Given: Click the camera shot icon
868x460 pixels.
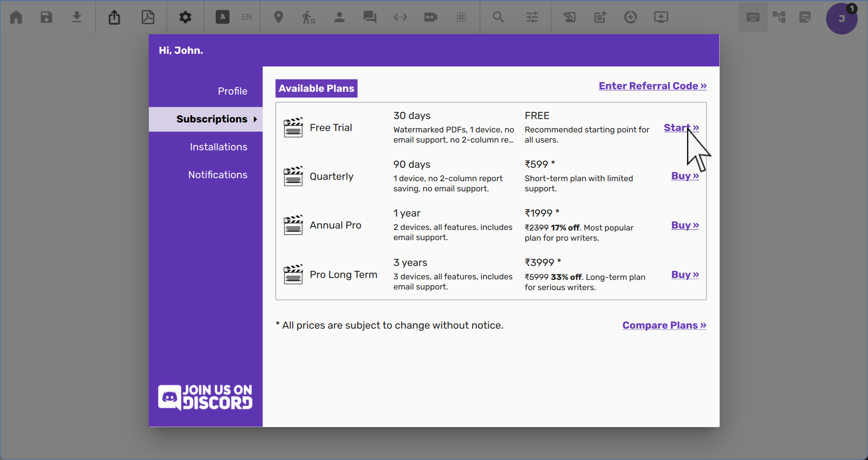Looking at the screenshot, I should coord(430,17).
